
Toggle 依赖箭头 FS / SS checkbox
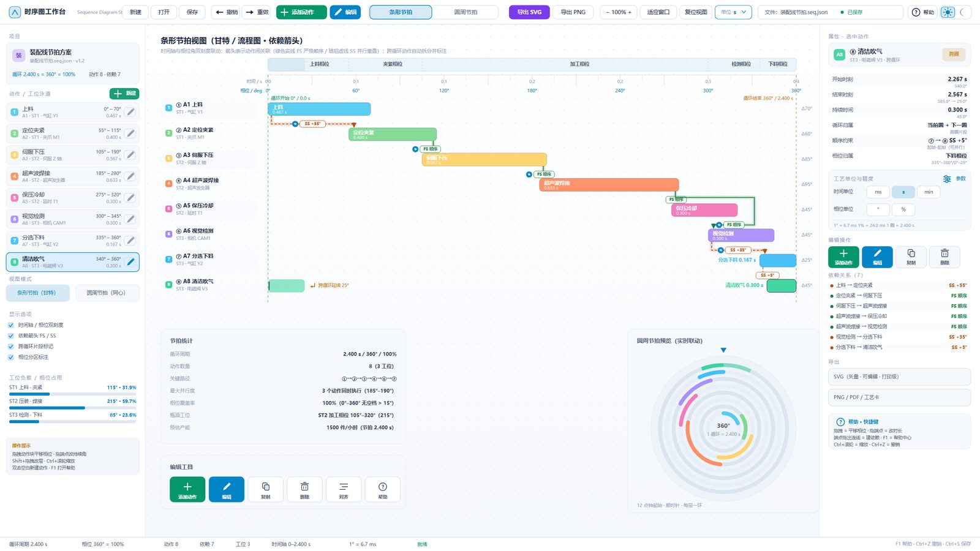10,335
